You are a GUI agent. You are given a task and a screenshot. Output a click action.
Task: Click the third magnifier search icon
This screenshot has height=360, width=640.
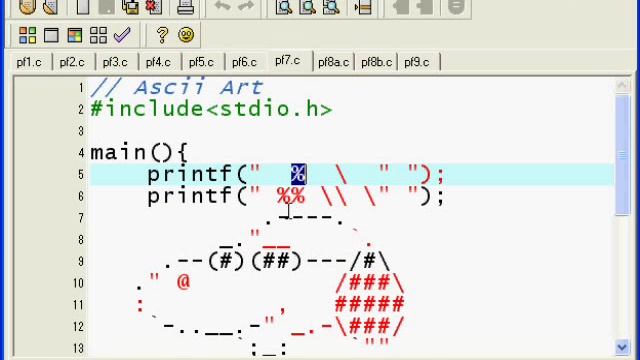pyautogui.click(x=331, y=7)
